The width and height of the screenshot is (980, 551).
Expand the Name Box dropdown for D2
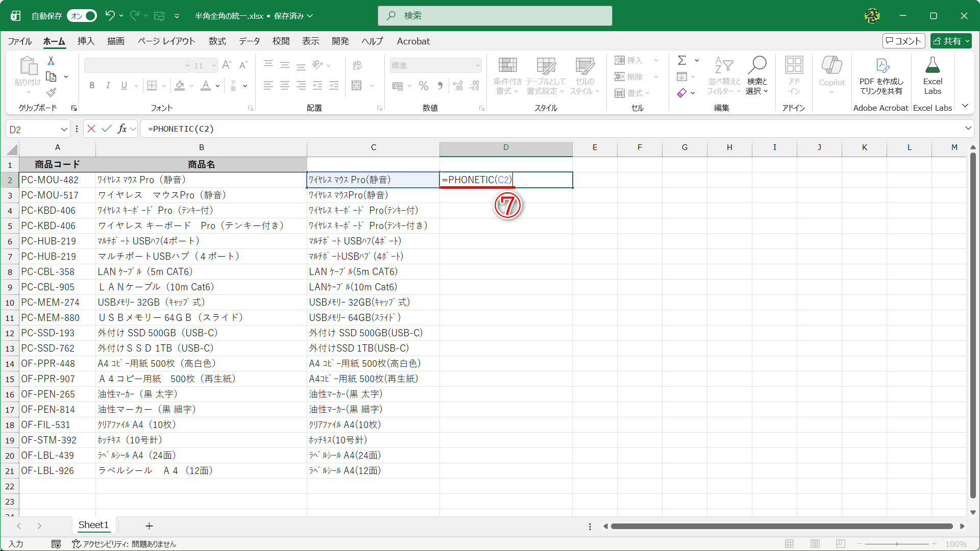(x=64, y=130)
